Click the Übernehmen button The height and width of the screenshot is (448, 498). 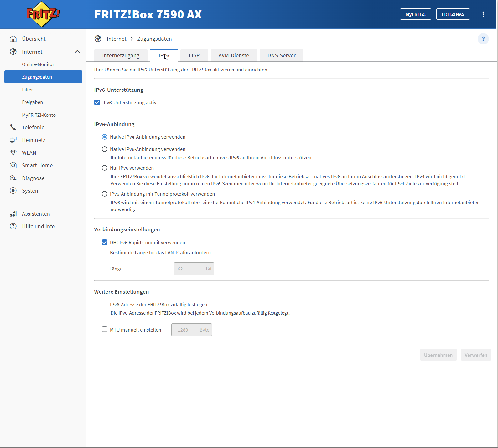[x=438, y=355]
